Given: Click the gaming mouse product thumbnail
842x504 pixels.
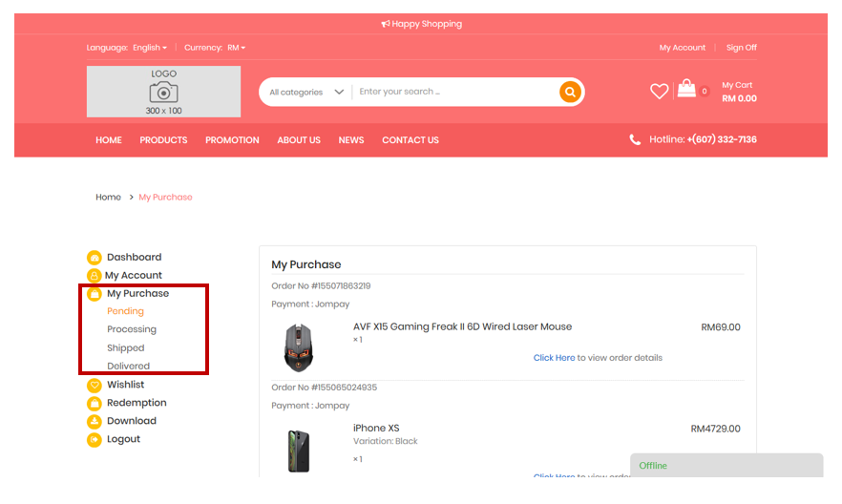Looking at the screenshot, I should [298, 347].
